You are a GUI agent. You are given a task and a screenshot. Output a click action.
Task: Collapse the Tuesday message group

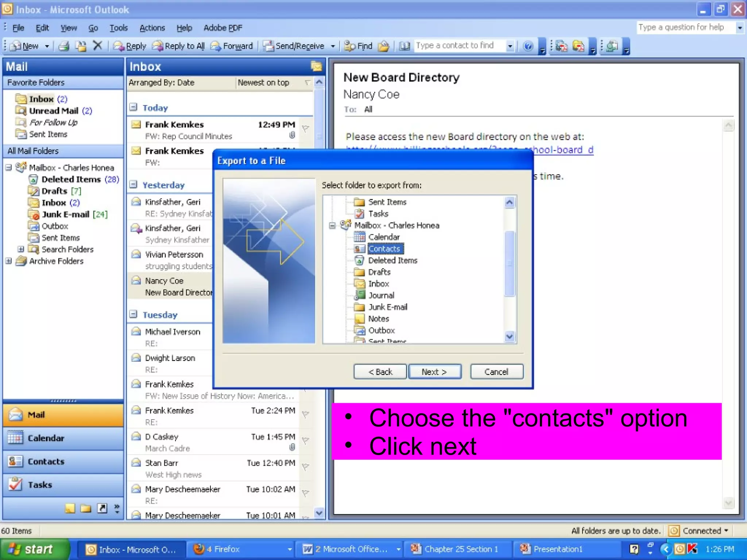coord(133,314)
